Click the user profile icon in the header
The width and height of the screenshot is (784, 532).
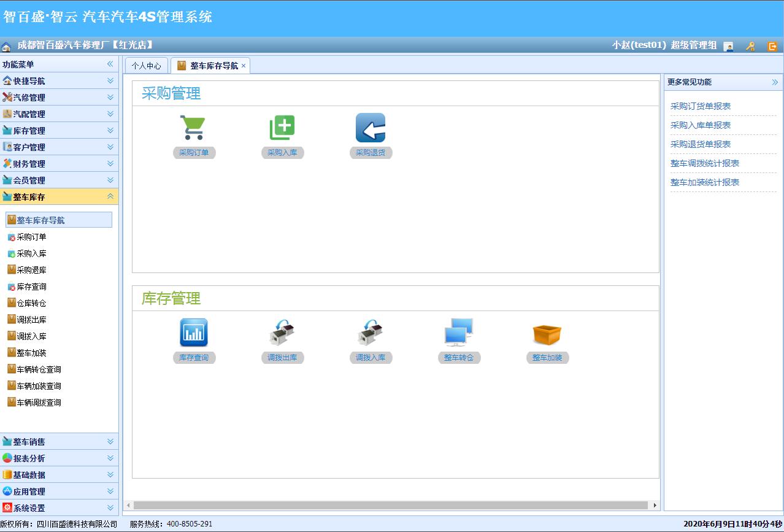coord(728,46)
